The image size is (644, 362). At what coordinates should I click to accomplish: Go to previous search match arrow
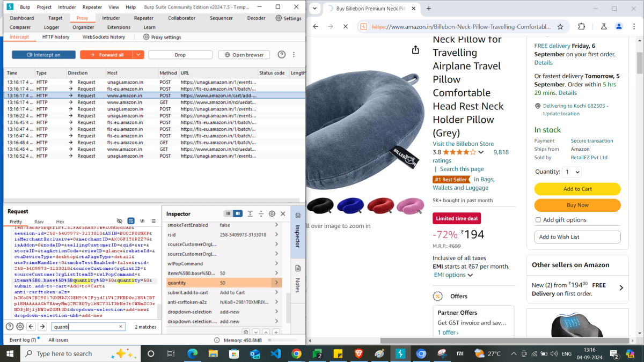point(31,326)
